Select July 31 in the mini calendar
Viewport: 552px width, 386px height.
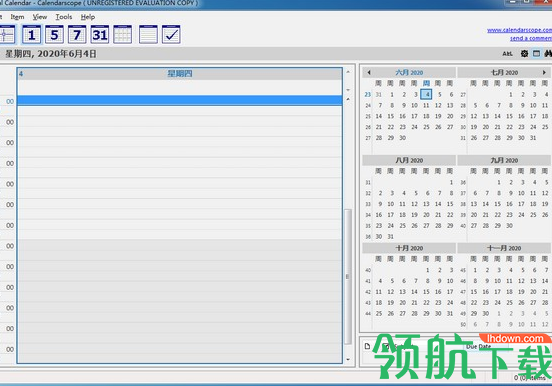[533, 138]
